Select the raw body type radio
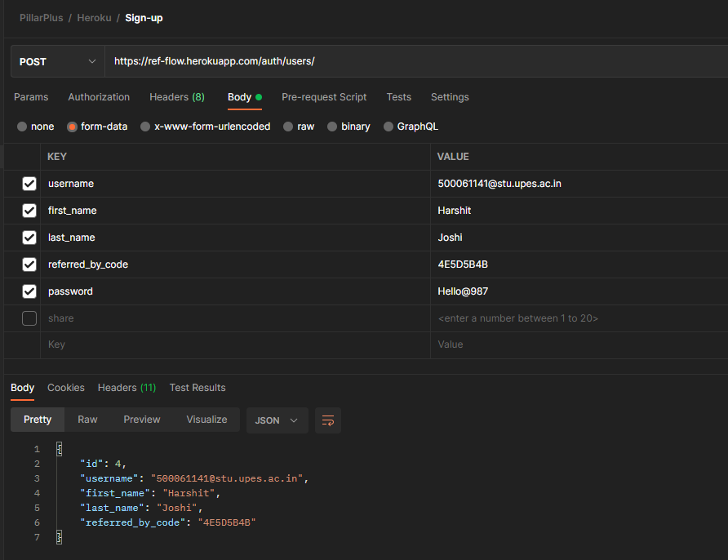 click(x=288, y=127)
